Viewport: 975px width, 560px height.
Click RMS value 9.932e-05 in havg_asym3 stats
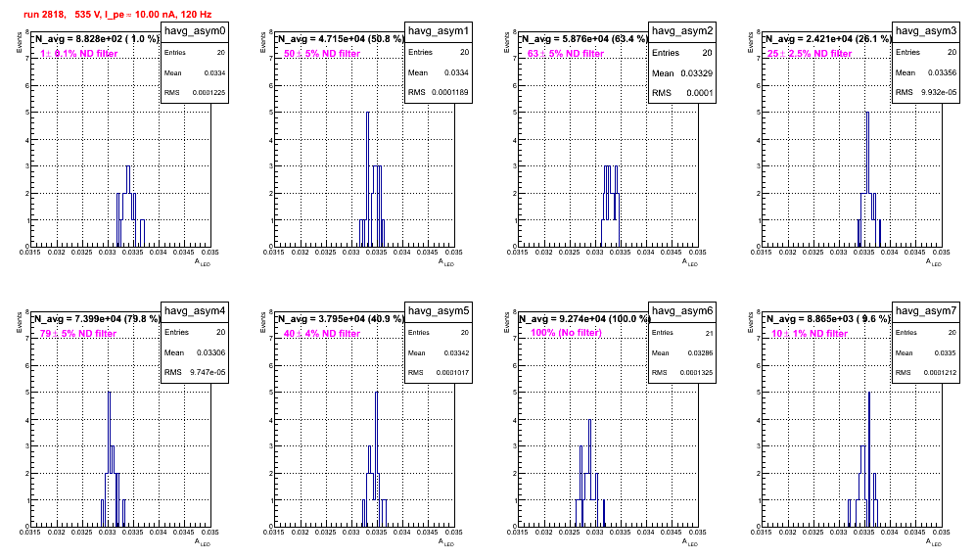coord(939,92)
